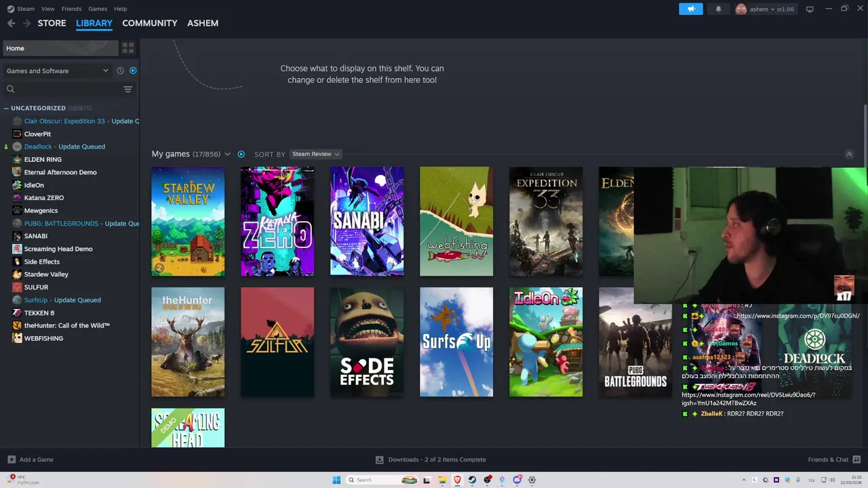
Task: Open the advanced filter settings icon
Action: click(127, 89)
